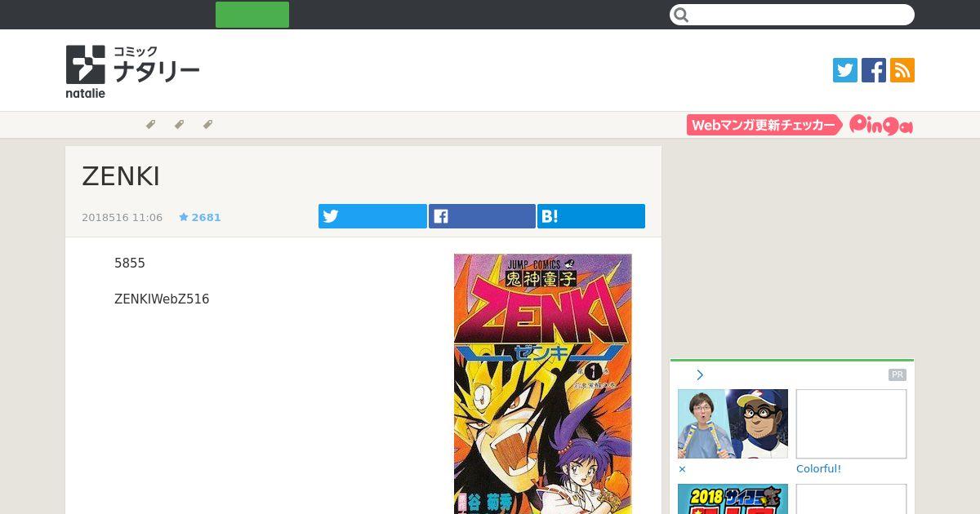Click the magnifier icon in search box

coord(682,15)
